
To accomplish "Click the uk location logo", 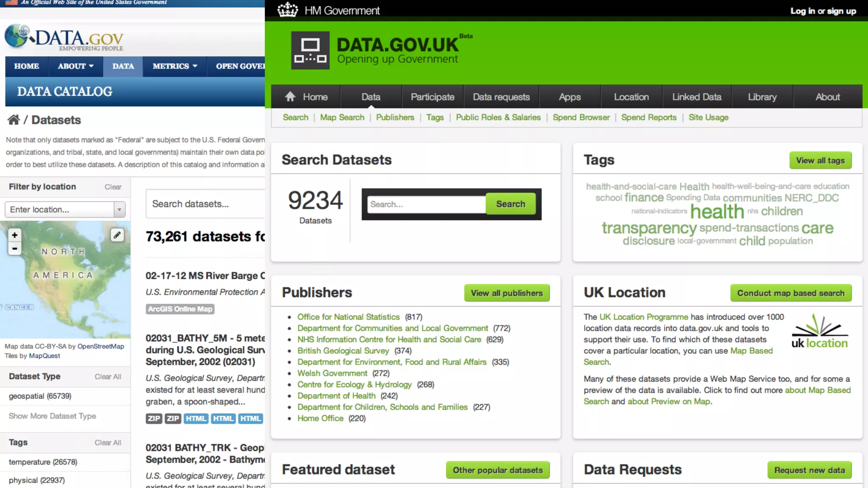I will coord(819,332).
